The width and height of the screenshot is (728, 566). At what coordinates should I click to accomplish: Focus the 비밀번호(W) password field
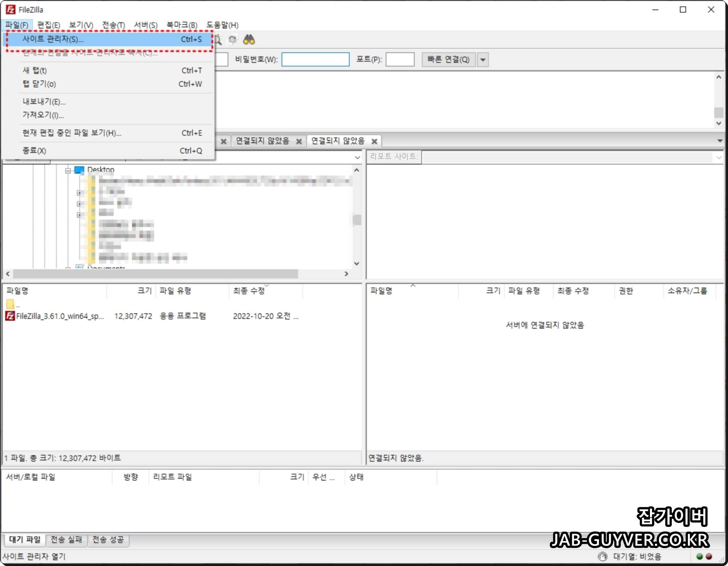coord(315,59)
